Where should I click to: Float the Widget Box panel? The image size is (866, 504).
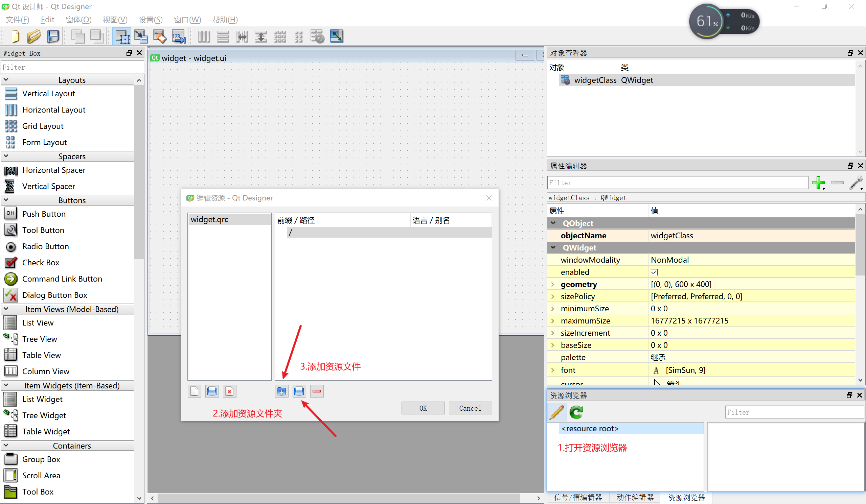[129, 53]
